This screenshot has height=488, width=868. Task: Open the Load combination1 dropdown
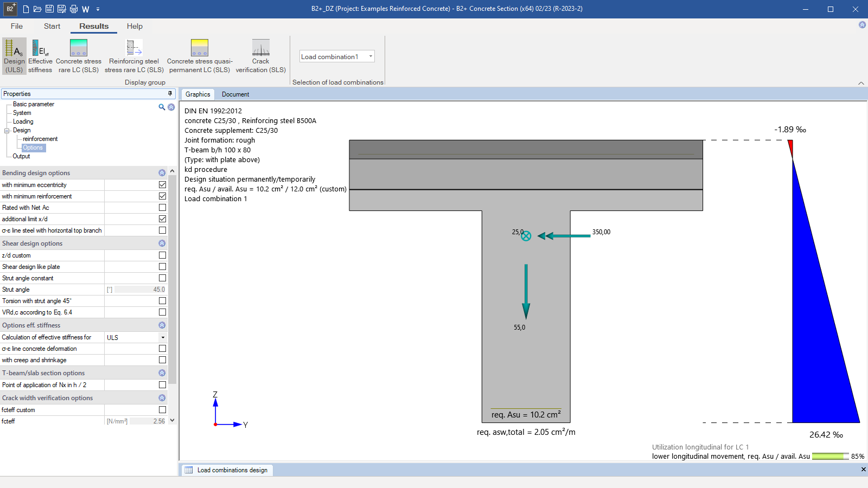[x=371, y=56]
